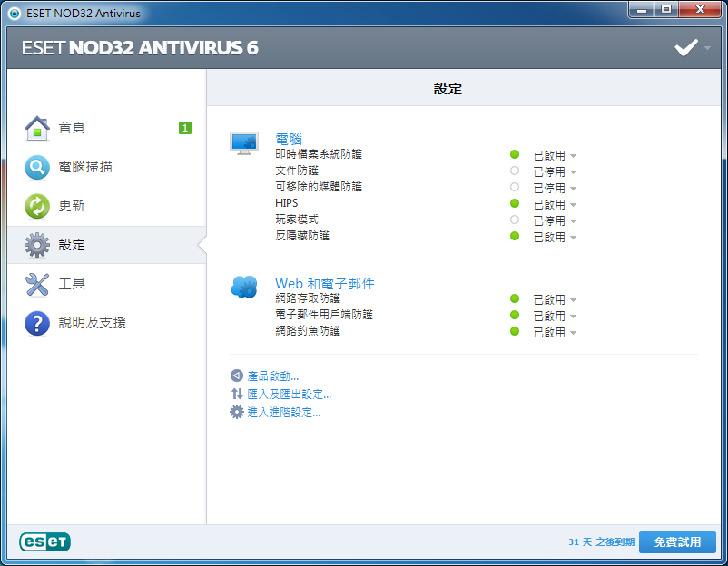The image size is (728, 566).
Task: Click the green notification badge on 首頁
Action: (185, 128)
